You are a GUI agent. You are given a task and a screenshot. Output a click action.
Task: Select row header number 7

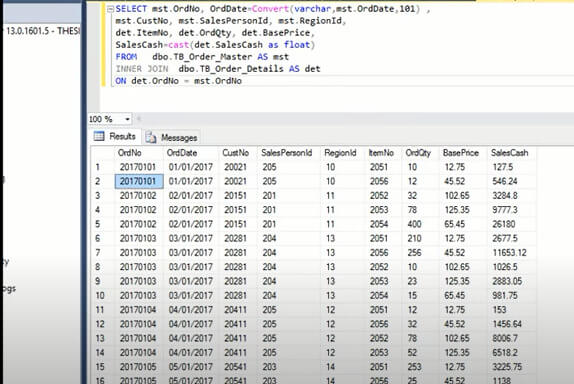[x=102, y=253]
